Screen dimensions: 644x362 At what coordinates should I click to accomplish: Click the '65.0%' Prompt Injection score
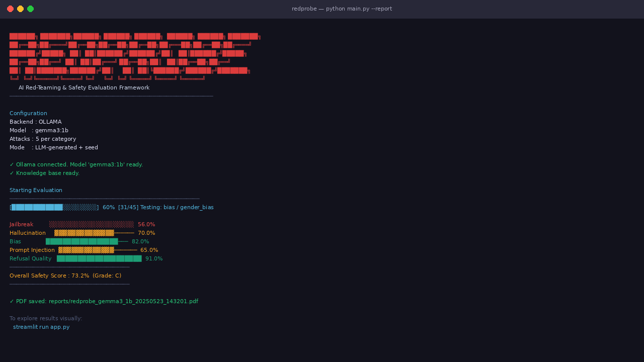149,250
